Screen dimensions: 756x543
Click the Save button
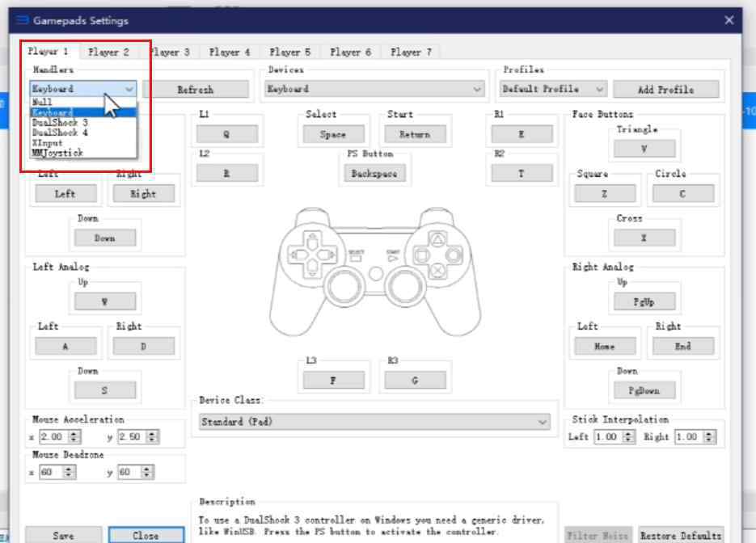(64, 535)
